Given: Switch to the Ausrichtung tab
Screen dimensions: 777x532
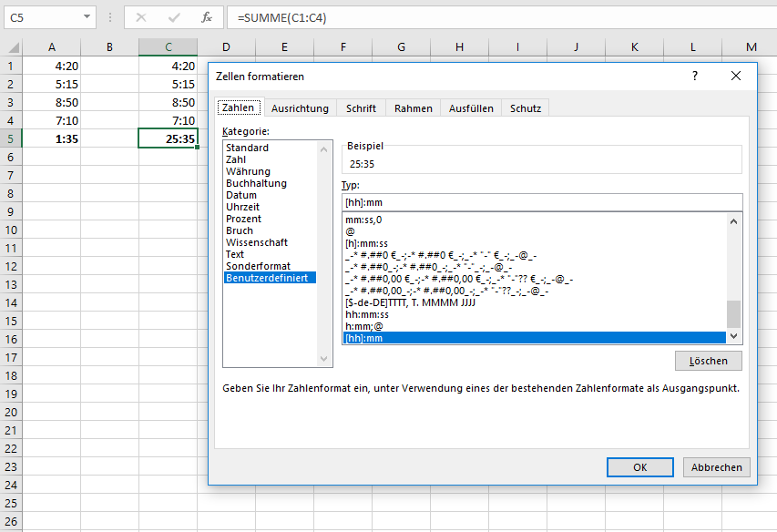Looking at the screenshot, I should point(300,108).
